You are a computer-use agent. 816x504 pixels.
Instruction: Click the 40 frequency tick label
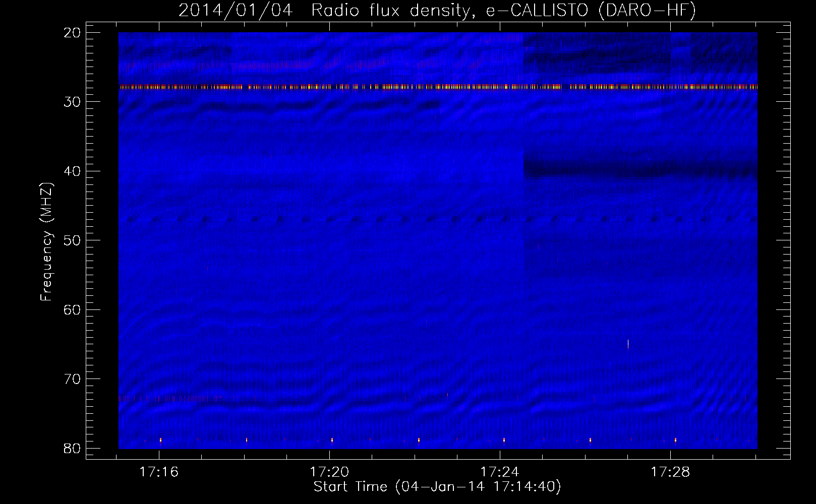73,171
